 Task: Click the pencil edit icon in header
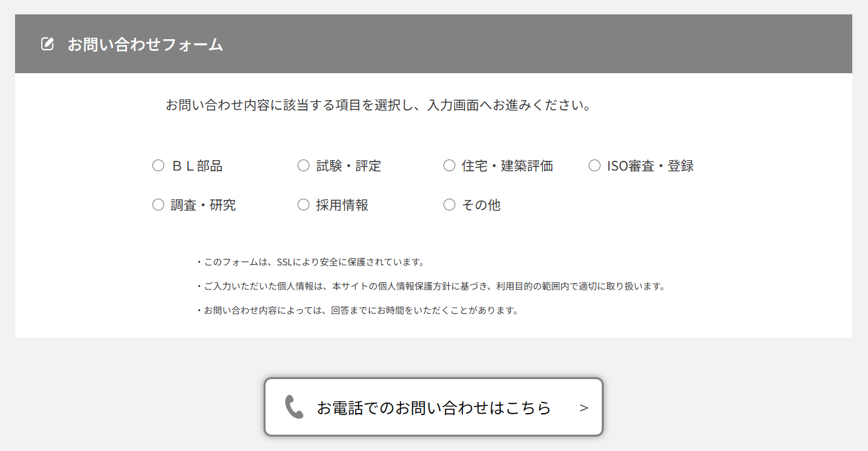[x=47, y=44]
